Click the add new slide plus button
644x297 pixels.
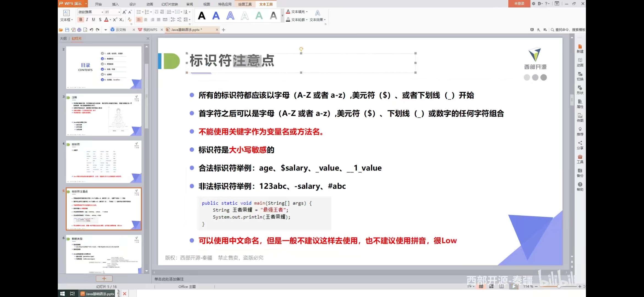[x=104, y=279]
